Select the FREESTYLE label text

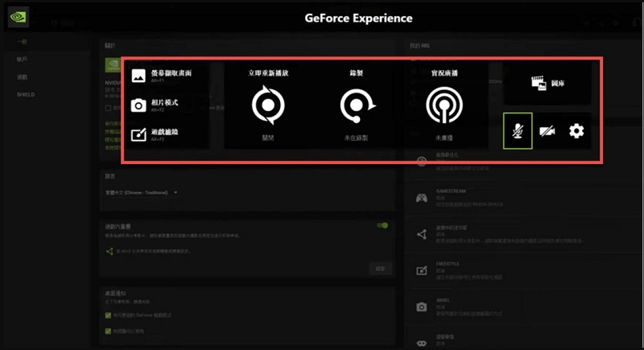tap(448, 264)
